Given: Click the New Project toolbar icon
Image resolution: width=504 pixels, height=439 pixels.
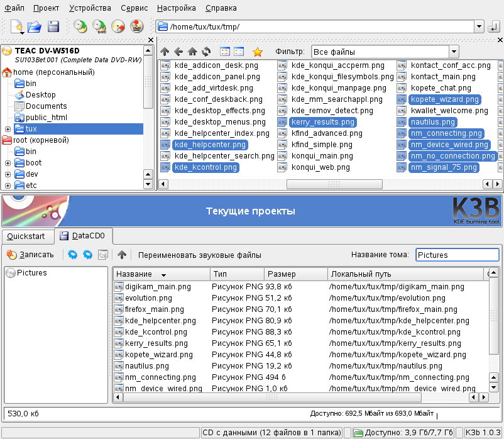Looking at the screenshot, I should (x=16, y=26).
